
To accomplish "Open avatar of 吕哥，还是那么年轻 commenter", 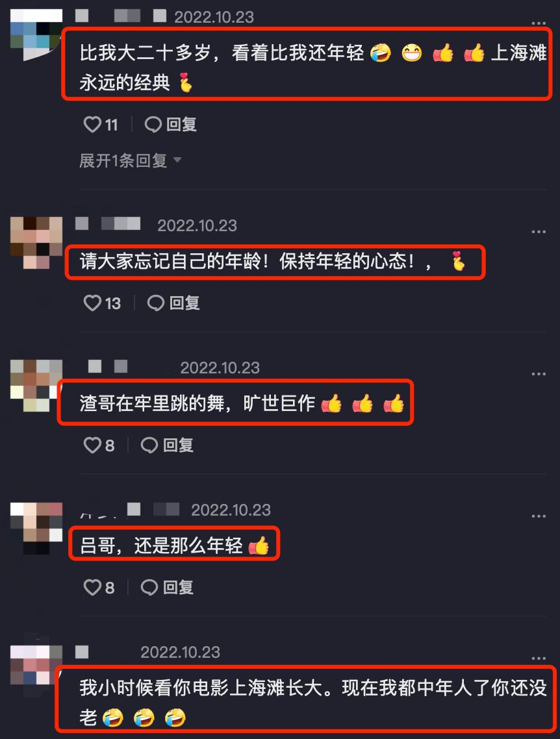I will pos(36,528).
